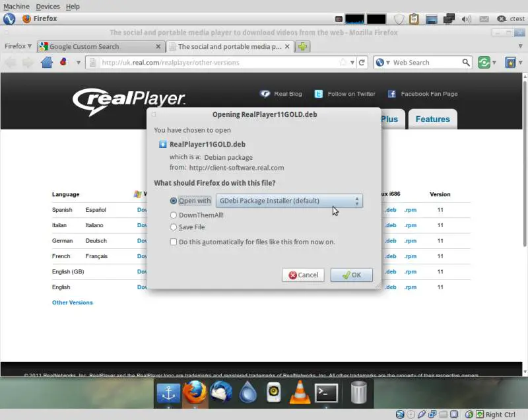Image resolution: width=528 pixels, height=420 pixels.
Task: Open the Real Blog link
Action: click(288, 94)
